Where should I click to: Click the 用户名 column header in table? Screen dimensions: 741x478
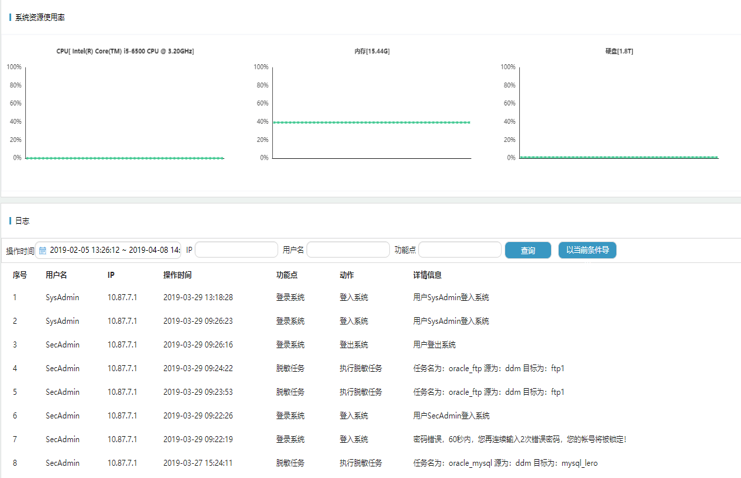57,274
